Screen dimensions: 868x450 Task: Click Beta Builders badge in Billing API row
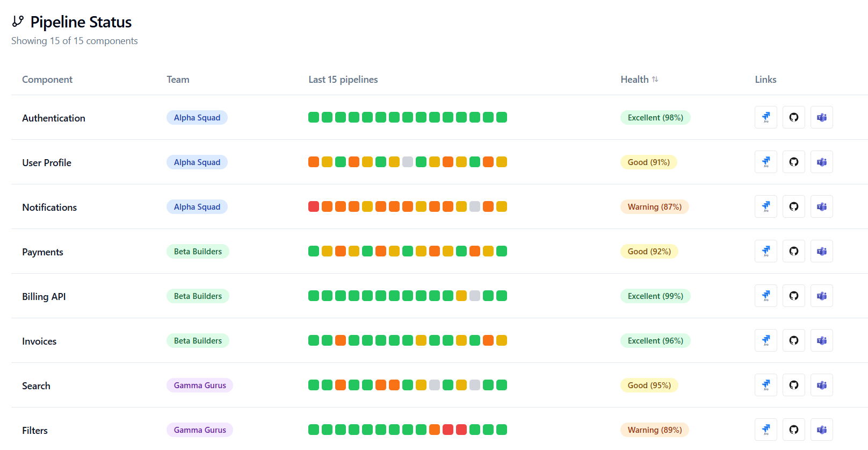[x=198, y=296]
